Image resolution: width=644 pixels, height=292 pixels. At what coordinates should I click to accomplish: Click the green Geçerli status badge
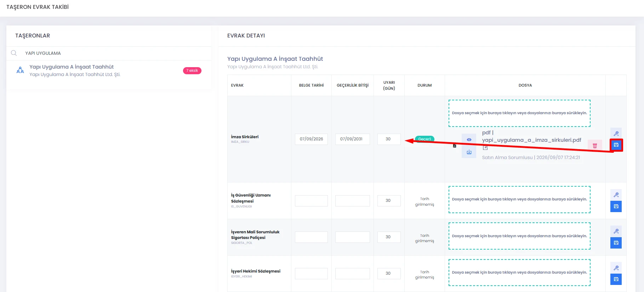[424, 139]
